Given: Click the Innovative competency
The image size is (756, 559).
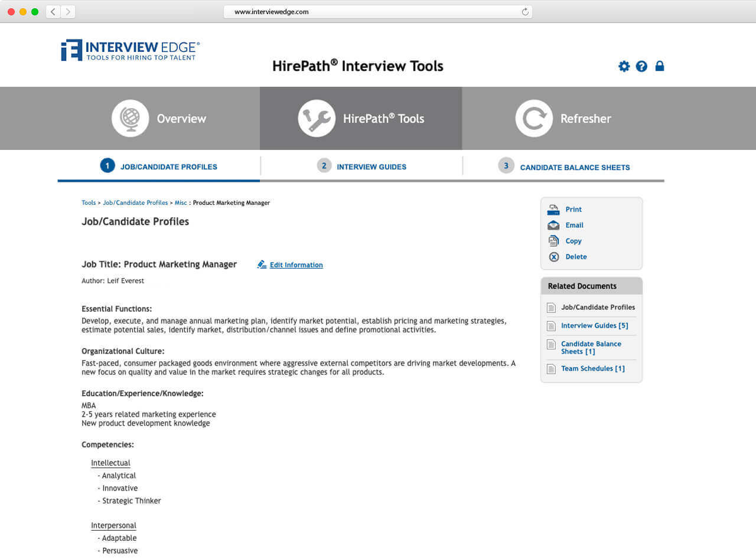Looking at the screenshot, I should tap(120, 488).
